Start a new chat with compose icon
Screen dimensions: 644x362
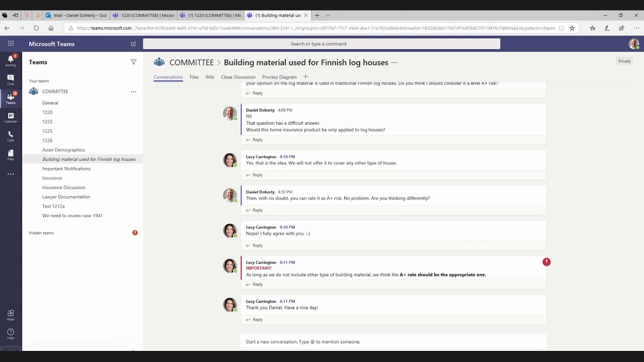(133, 44)
